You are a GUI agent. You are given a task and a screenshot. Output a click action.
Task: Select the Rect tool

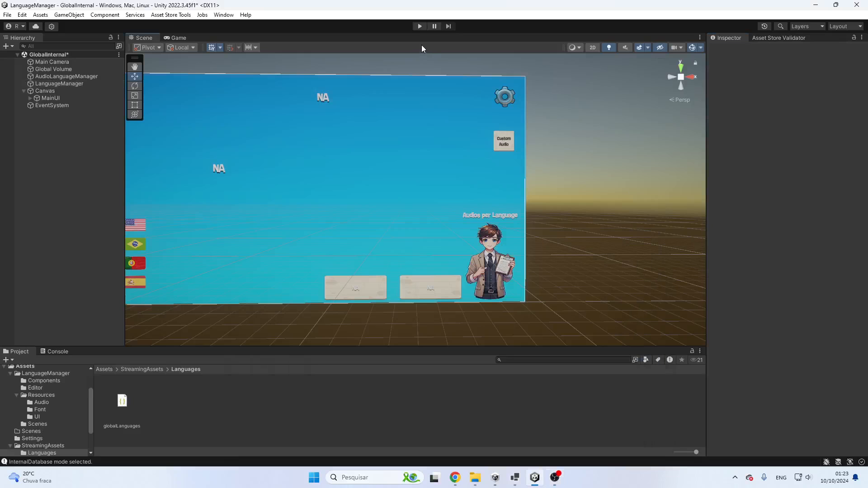coord(135,105)
